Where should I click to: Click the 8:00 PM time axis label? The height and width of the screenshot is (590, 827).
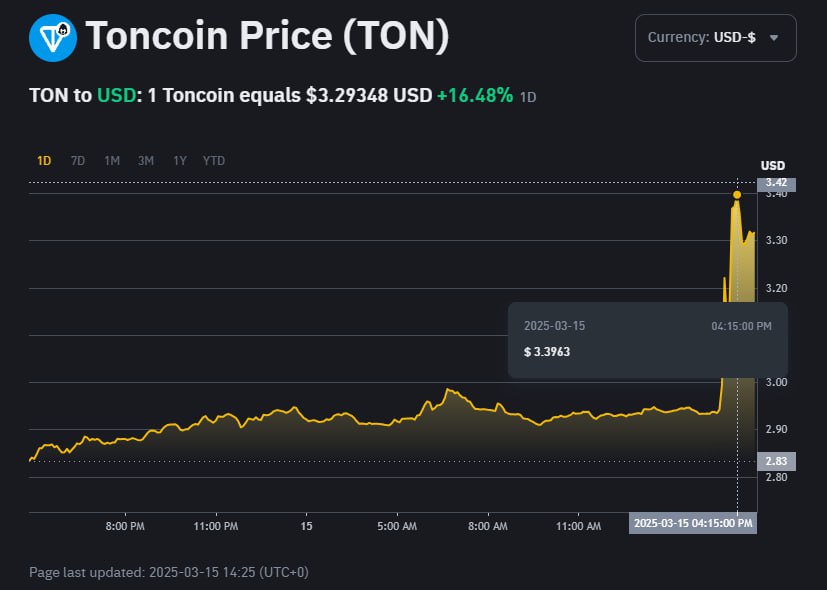point(124,526)
